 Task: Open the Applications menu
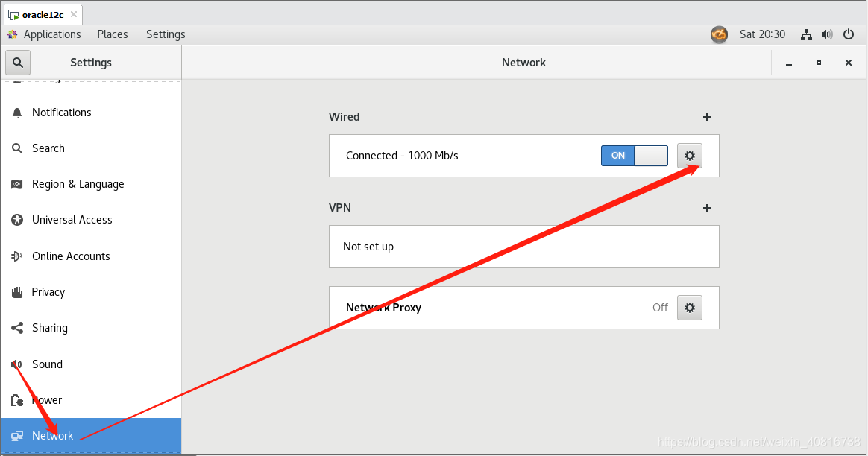tap(52, 34)
